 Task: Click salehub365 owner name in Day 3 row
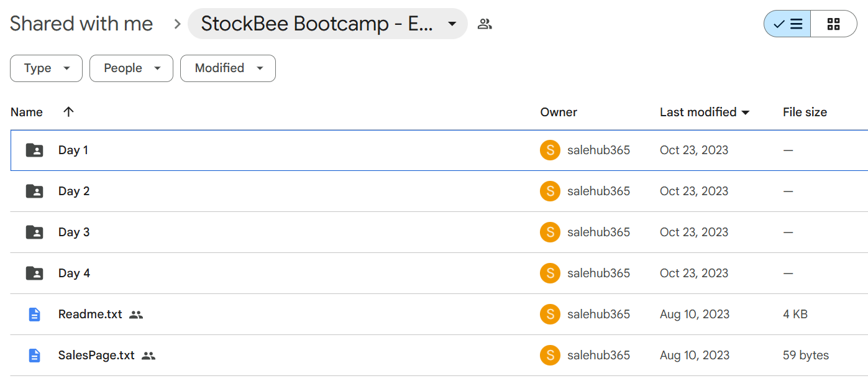tap(598, 232)
